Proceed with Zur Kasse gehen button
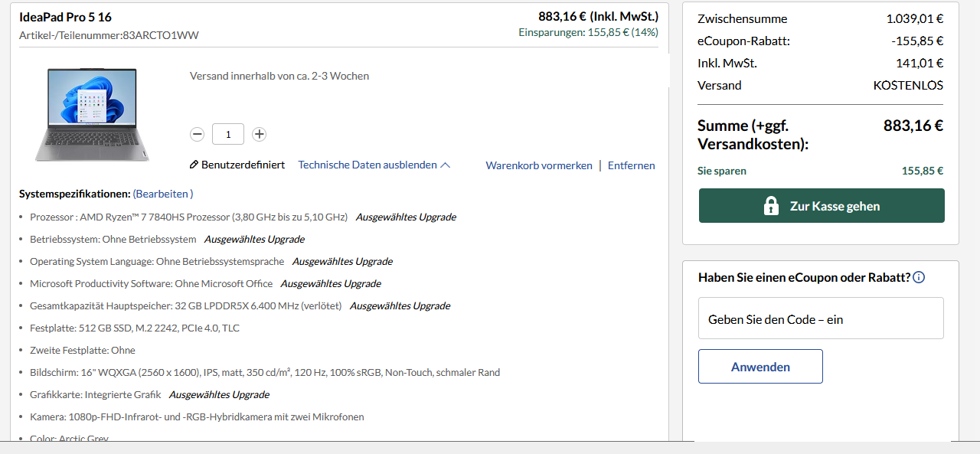 click(822, 206)
